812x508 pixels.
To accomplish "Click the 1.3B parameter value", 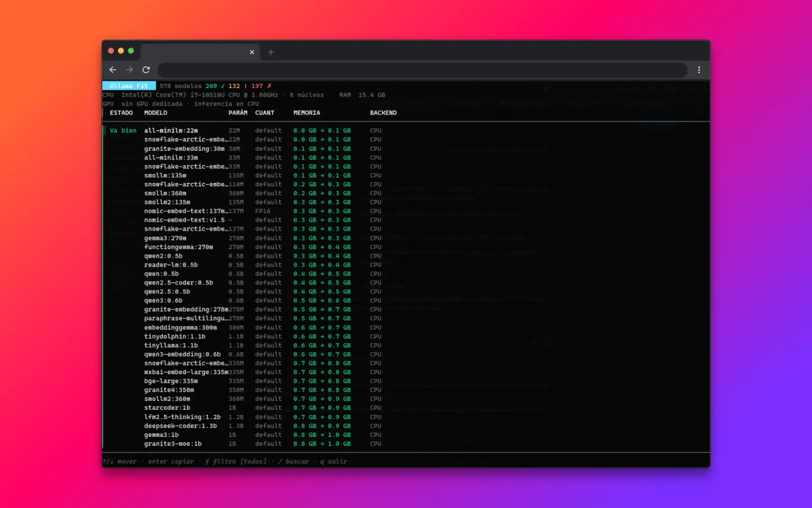I will (x=236, y=426).
